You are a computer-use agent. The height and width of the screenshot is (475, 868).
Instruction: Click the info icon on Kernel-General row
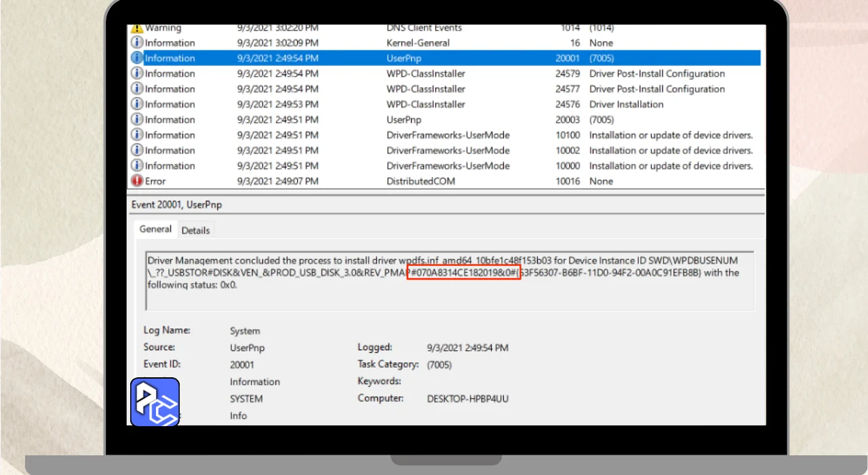coord(137,43)
